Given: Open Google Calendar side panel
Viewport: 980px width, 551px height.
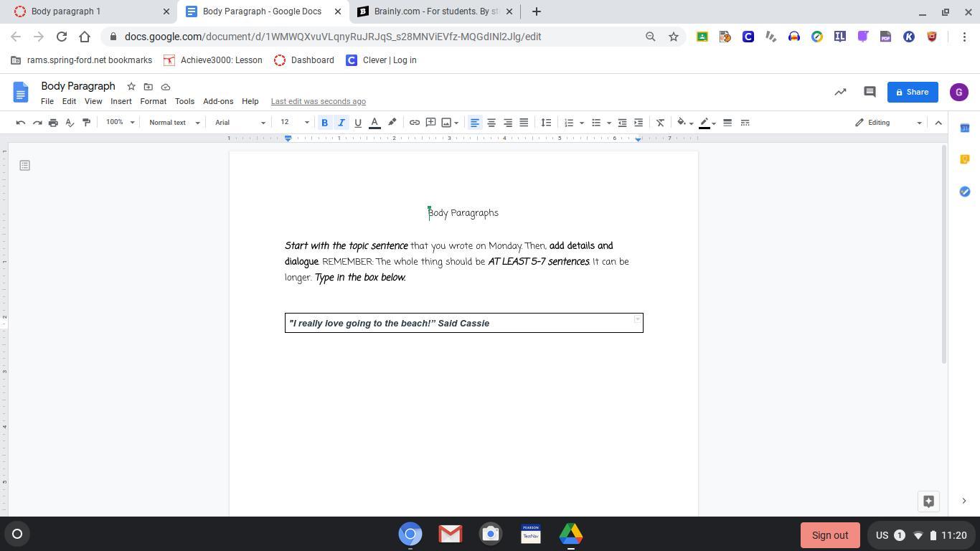Looking at the screenshot, I should (x=965, y=128).
